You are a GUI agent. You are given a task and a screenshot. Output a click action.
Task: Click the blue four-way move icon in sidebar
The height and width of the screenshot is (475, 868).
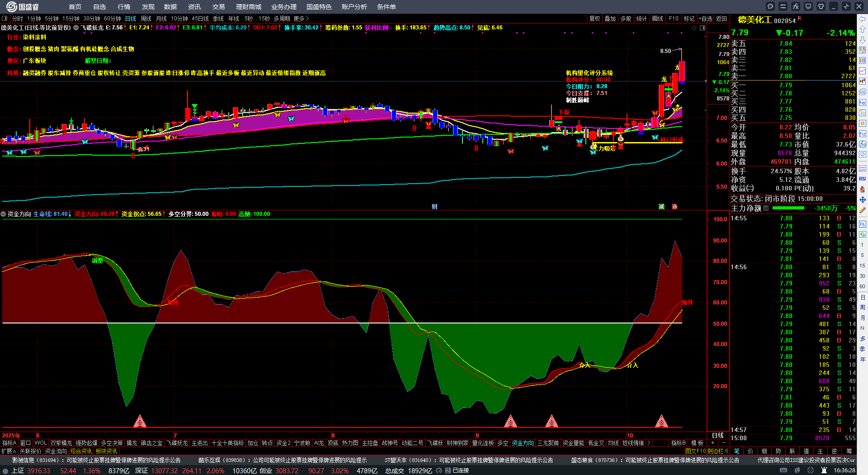point(863,199)
